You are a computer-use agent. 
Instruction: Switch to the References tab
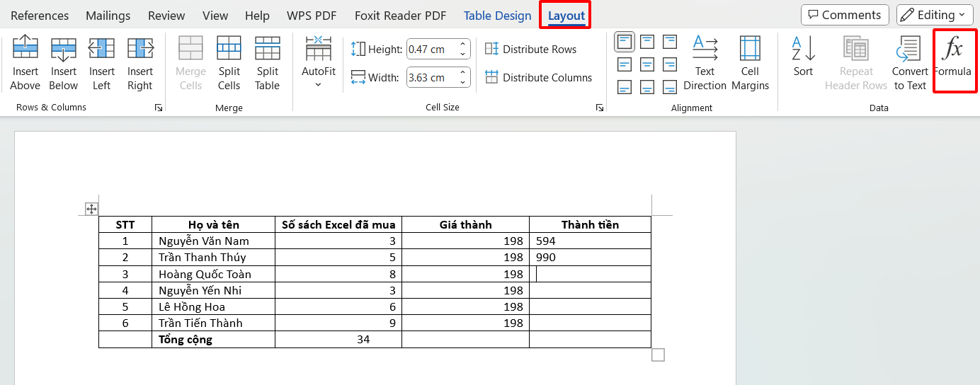pos(40,16)
